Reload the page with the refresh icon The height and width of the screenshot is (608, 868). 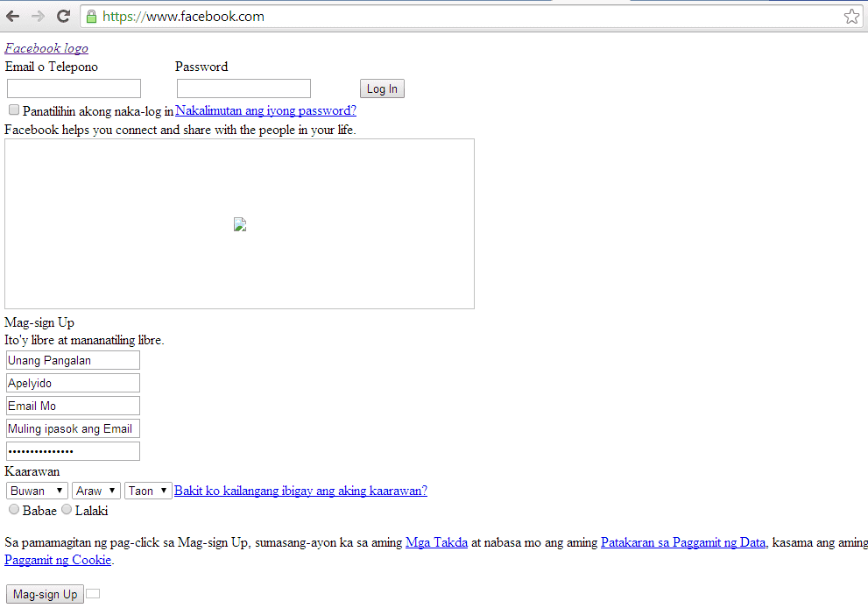tap(64, 17)
